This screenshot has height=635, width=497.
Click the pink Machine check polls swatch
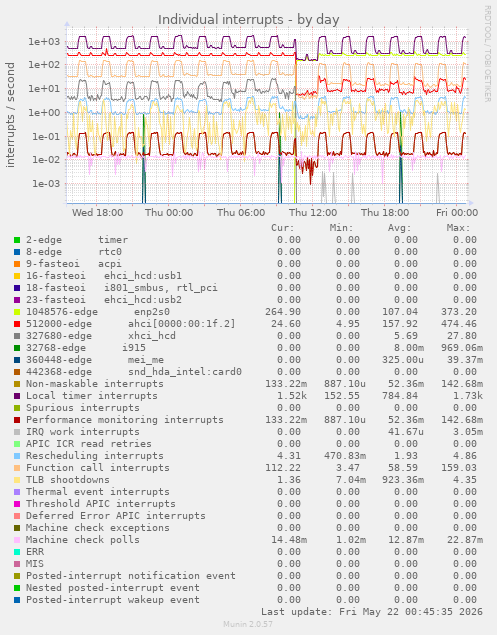(17, 540)
